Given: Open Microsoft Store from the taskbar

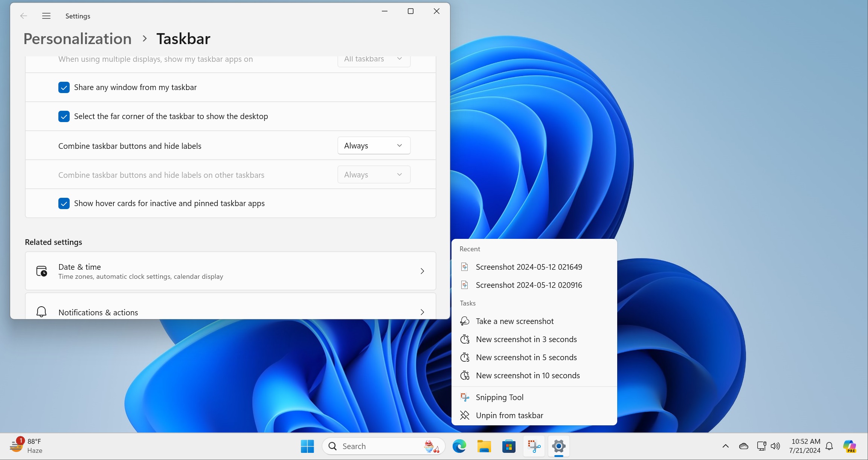Looking at the screenshot, I should (x=508, y=446).
